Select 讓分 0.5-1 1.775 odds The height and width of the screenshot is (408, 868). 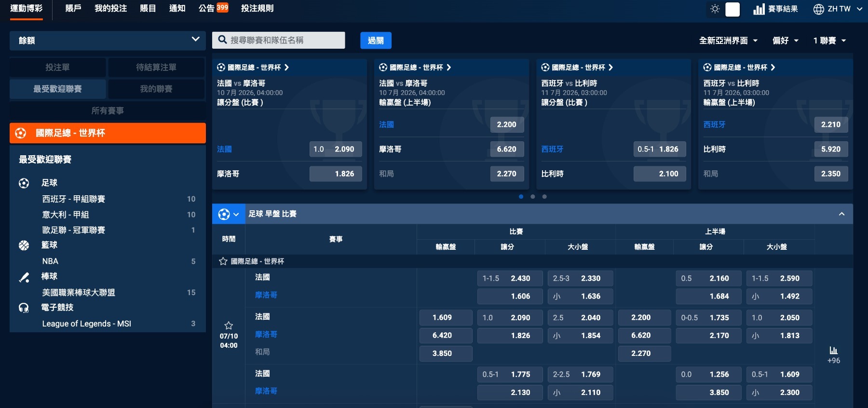tap(510, 374)
